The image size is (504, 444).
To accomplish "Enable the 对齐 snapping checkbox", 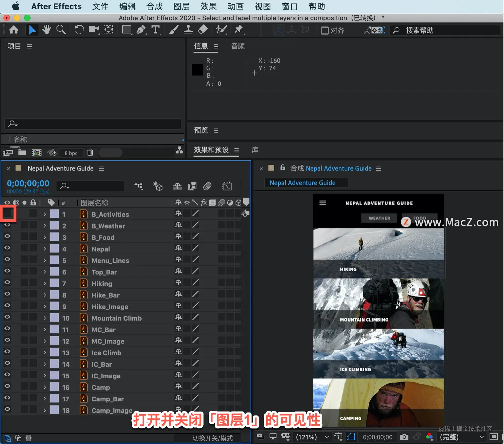I will click(325, 30).
